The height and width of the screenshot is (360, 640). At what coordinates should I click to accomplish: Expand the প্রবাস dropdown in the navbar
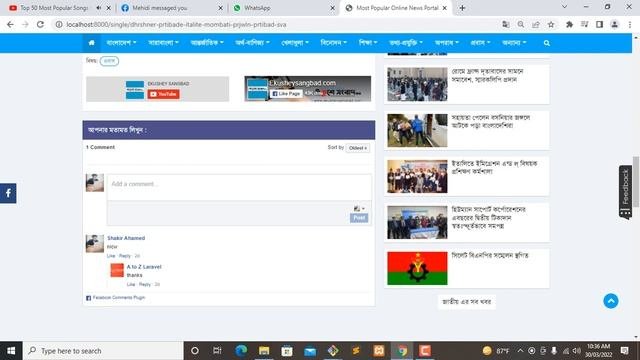480,43
